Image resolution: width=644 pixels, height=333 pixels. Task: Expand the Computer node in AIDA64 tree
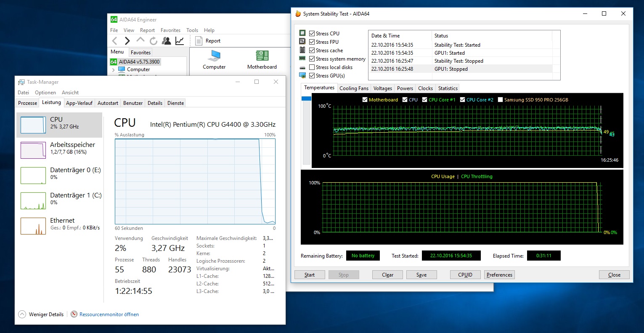click(x=114, y=69)
